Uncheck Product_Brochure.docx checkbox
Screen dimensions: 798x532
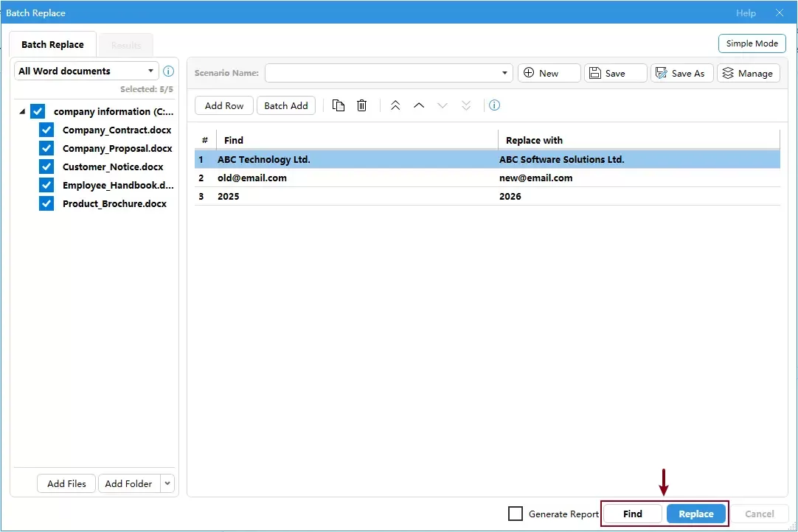46,203
